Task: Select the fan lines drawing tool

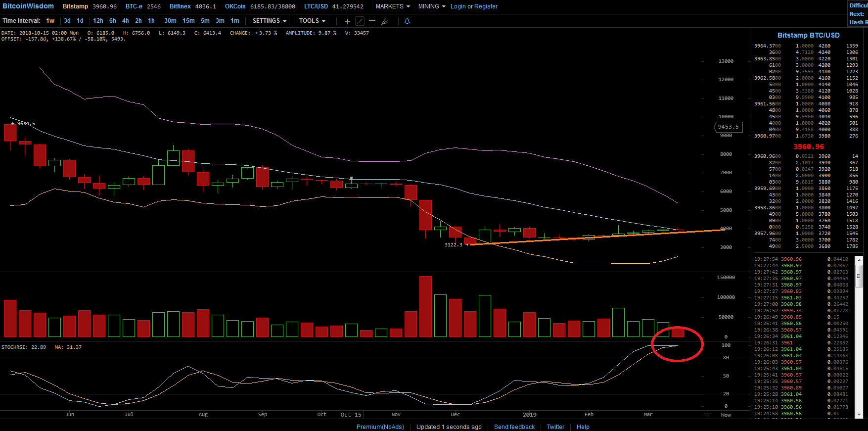Action: click(384, 21)
